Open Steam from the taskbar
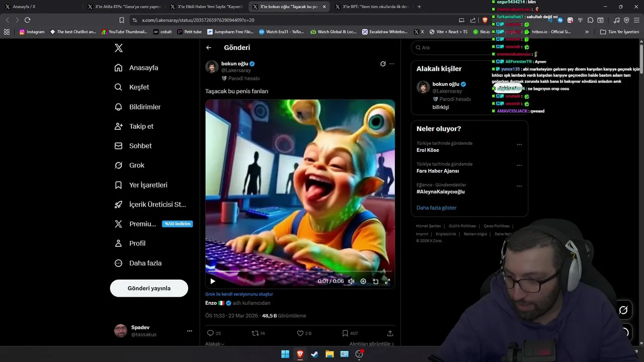Screen dimensions: 644x362 coord(314,354)
